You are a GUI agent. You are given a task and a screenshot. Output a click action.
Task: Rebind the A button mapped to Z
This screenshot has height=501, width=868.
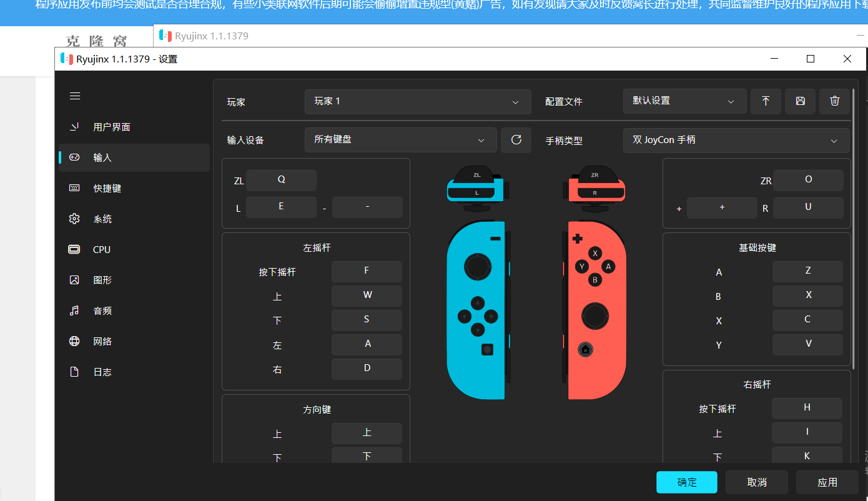[x=807, y=271]
